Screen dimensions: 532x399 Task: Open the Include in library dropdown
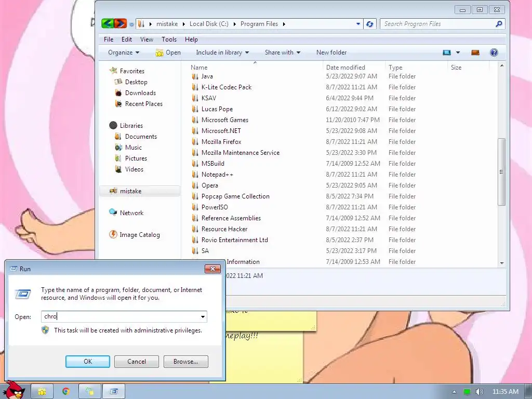click(x=222, y=52)
